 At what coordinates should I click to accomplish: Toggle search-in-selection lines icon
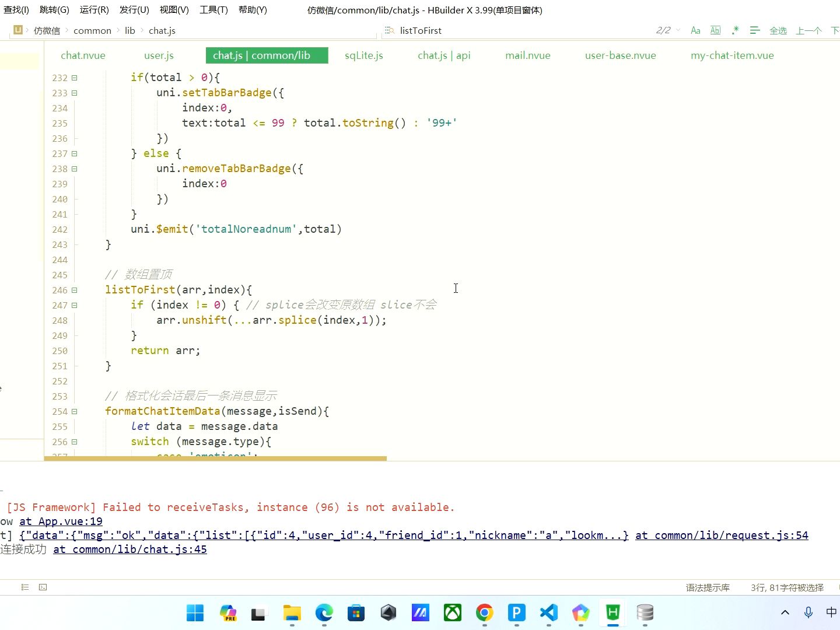(x=755, y=30)
